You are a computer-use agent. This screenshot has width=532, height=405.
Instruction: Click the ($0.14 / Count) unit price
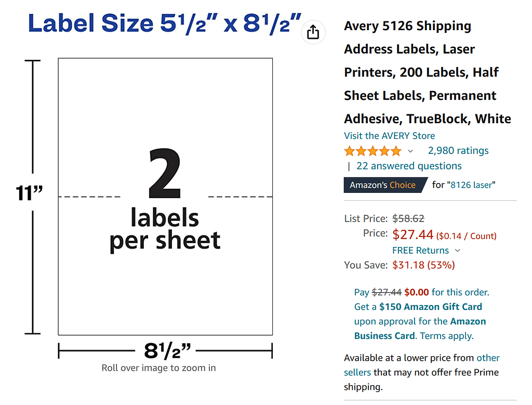point(466,236)
